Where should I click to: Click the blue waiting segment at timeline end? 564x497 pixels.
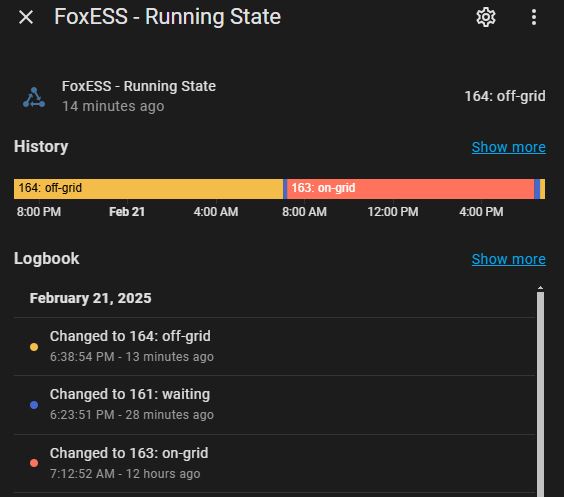pyautogui.click(x=537, y=189)
